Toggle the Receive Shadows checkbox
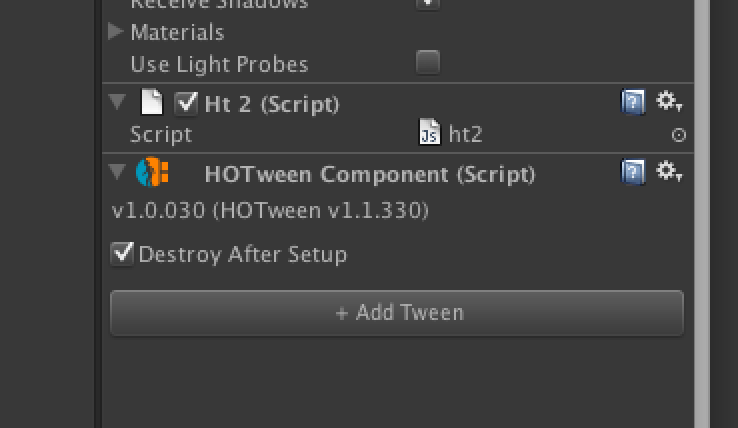The image size is (738, 428). click(428, 4)
